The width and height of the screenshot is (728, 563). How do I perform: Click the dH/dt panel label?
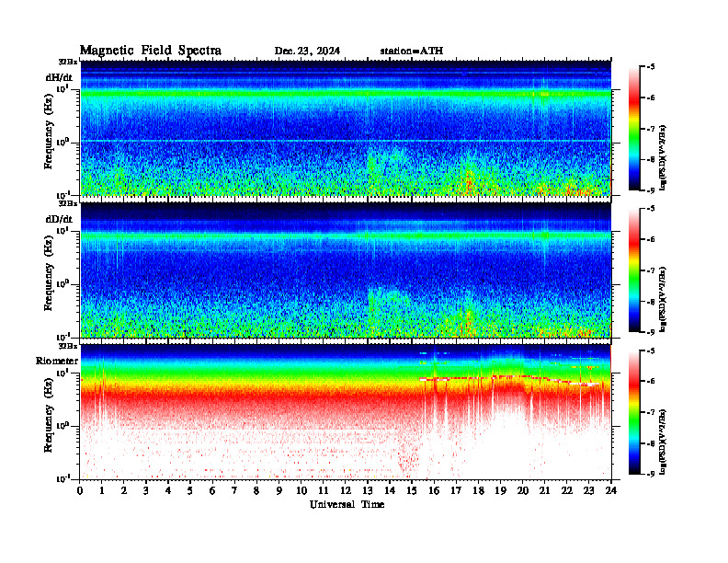pyautogui.click(x=59, y=77)
